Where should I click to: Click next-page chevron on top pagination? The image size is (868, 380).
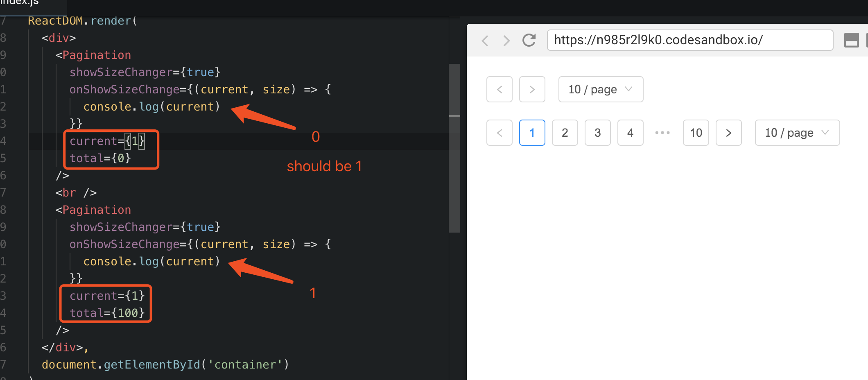point(532,89)
